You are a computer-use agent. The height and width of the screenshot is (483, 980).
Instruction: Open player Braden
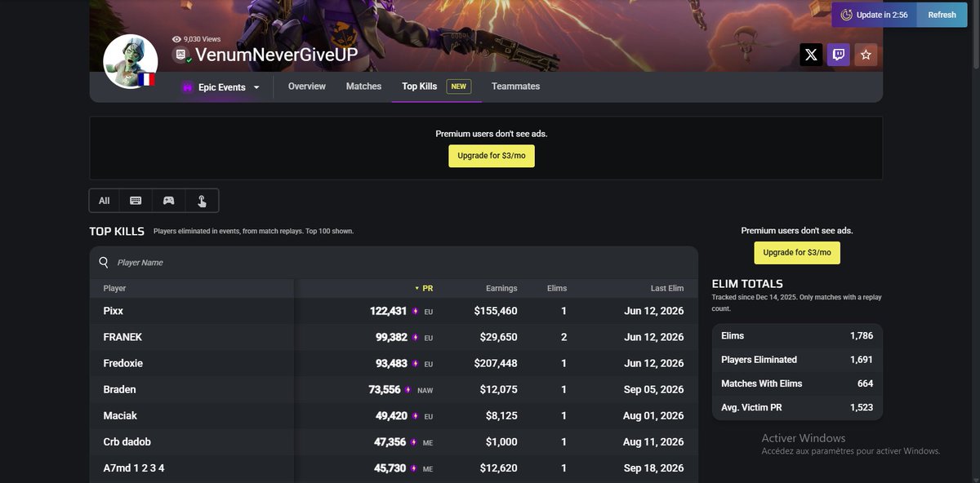point(120,389)
